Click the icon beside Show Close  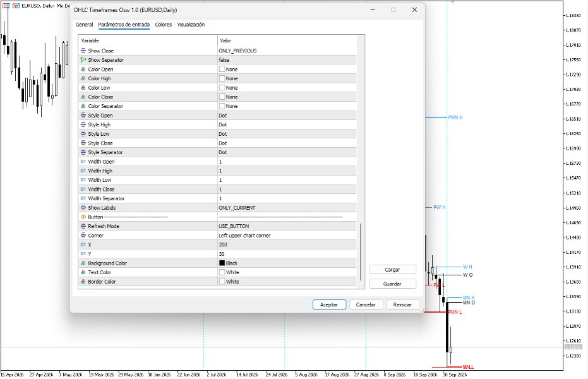click(83, 51)
